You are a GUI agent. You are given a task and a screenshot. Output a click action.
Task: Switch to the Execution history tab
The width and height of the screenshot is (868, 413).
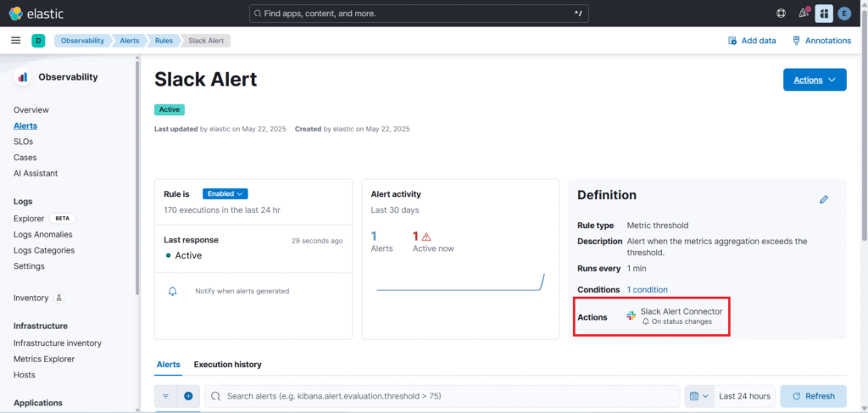click(x=227, y=365)
